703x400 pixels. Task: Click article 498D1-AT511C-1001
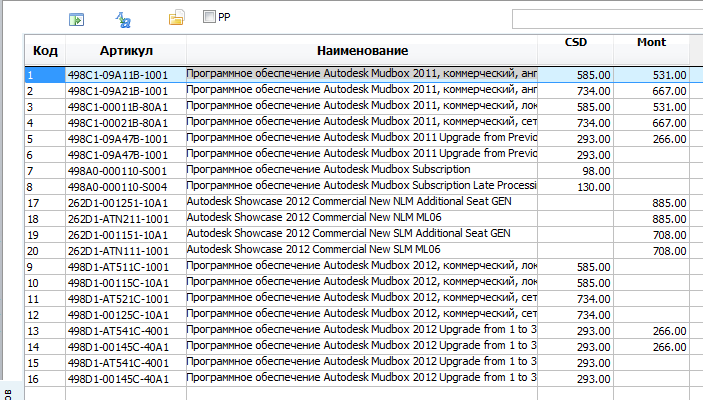(117, 267)
